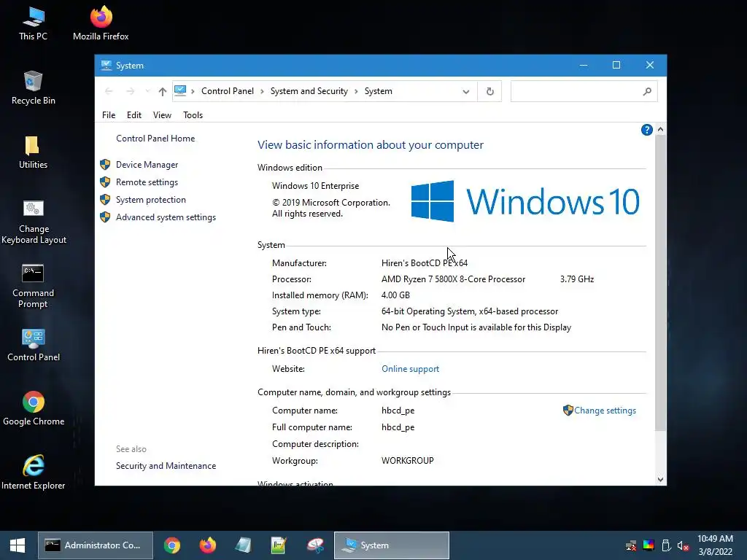
Task: Open This PC desktop icon
Action: [x=34, y=23]
